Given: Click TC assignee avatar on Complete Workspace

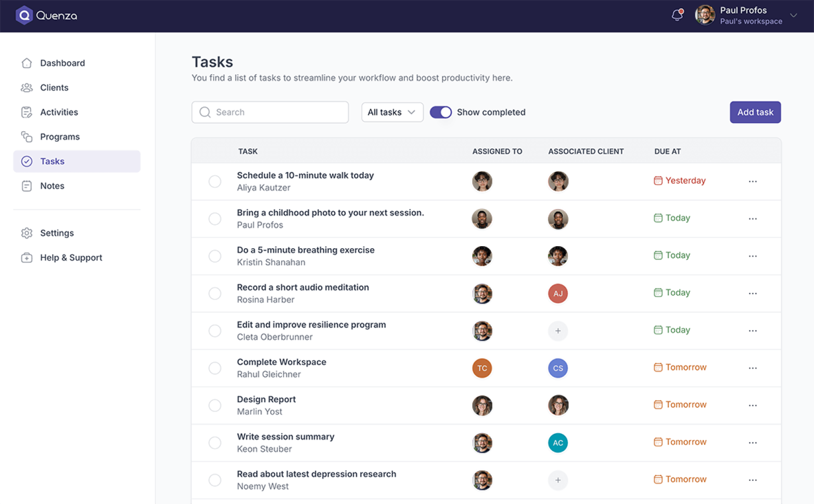Looking at the screenshot, I should click(x=482, y=368).
